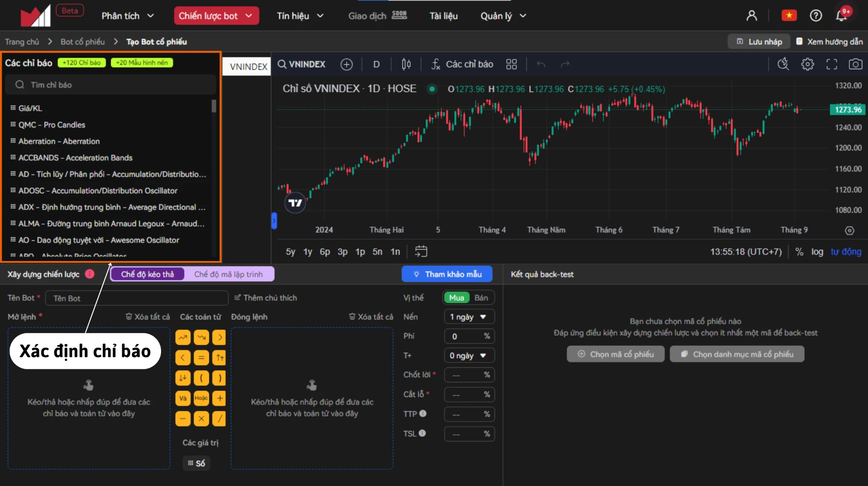Click the price scale settings icon

pos(849,231)
